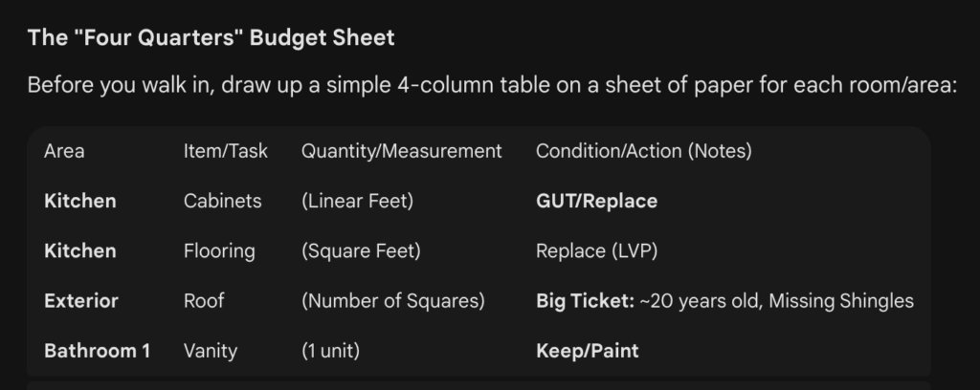Click the Condition/Action (Notes) header
The width and height of the screenshot is (980, 390).
point(643,151)
